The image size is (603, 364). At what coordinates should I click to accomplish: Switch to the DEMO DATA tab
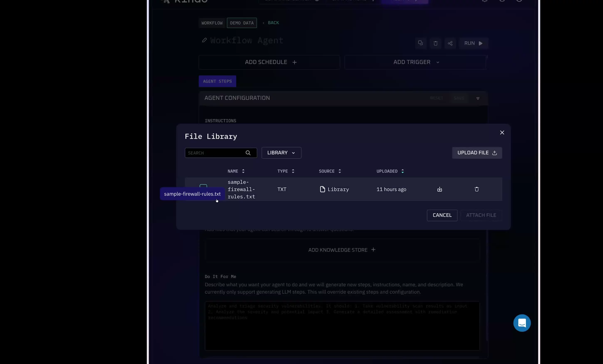(x=242, y=23)
